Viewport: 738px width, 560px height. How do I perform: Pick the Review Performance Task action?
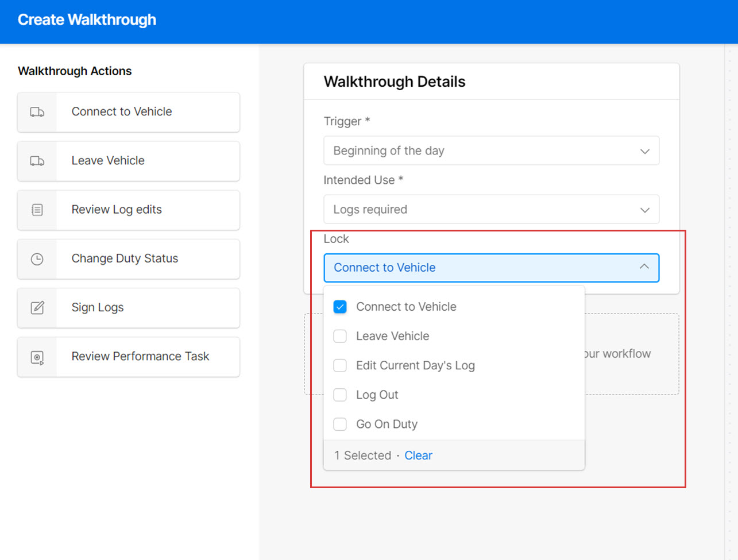pyautogui.click(x=129, y=357)
